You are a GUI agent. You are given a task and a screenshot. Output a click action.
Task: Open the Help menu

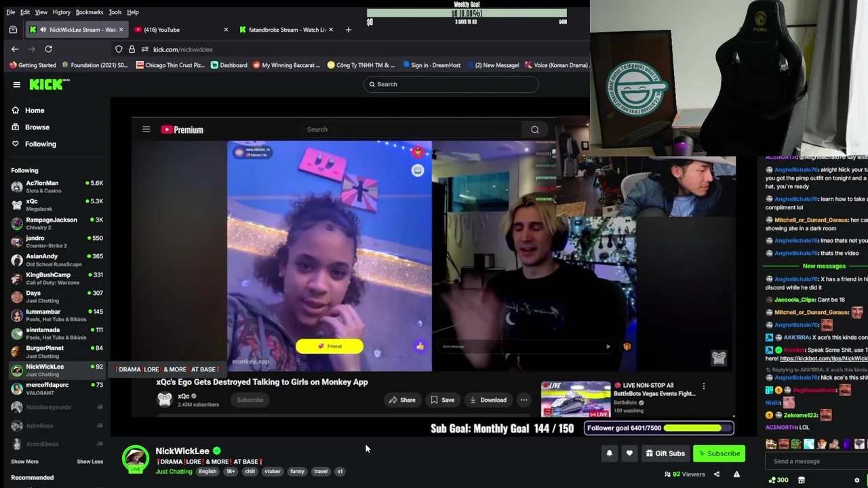133,12
